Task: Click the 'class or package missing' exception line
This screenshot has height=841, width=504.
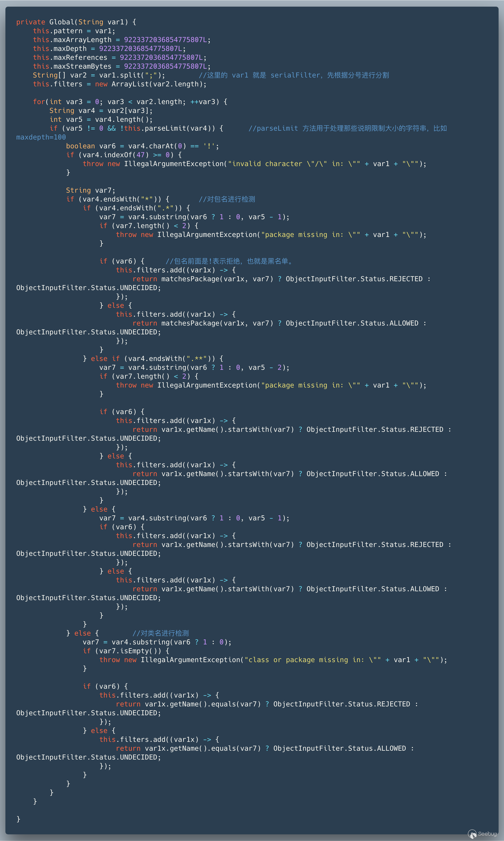Action: pyautogui.click(x=273, y=660)
